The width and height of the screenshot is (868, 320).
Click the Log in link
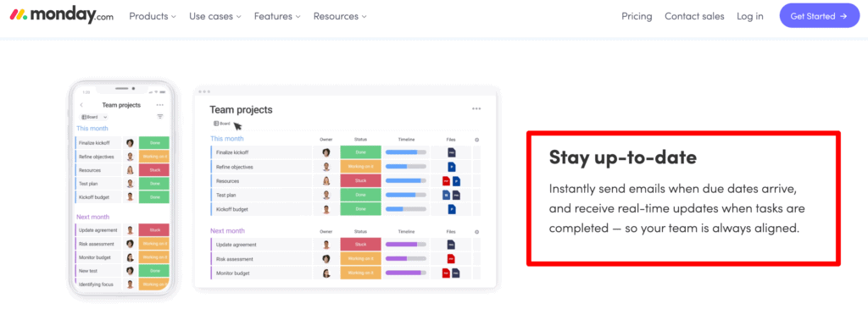(x=749, y=16)
